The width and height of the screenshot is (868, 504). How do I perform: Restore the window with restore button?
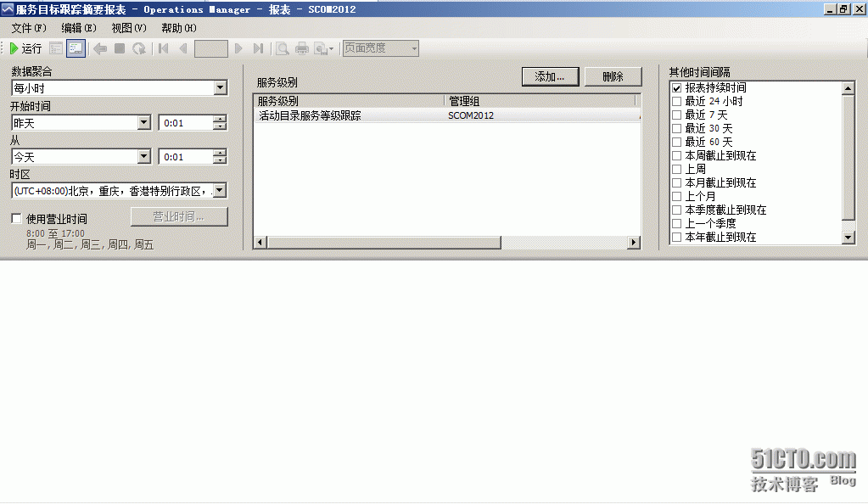pos(843,8)
